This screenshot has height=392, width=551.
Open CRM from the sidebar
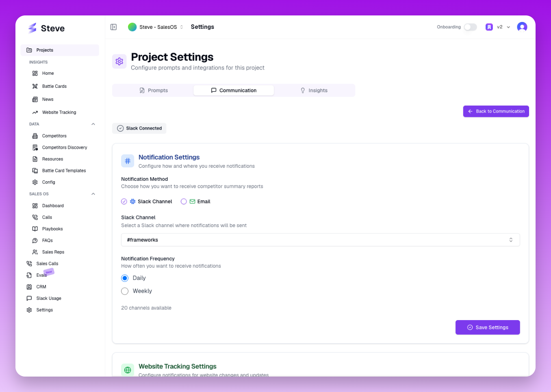(41, 287)
